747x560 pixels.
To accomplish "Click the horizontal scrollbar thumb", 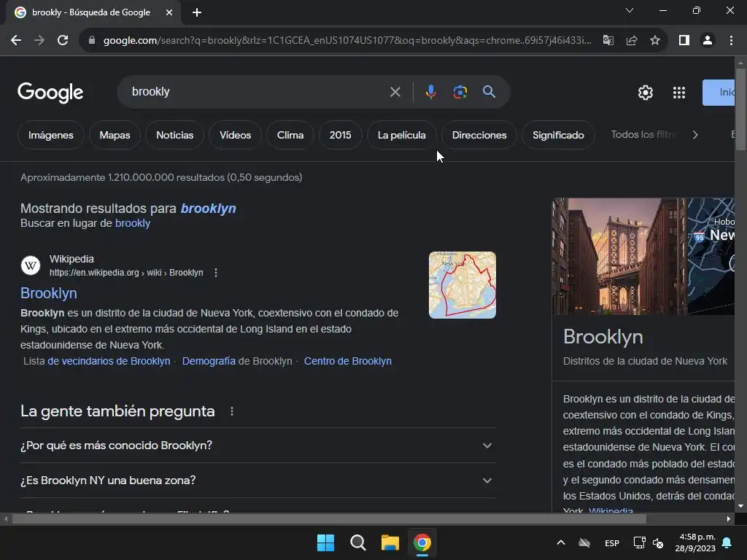I will 329,518.
